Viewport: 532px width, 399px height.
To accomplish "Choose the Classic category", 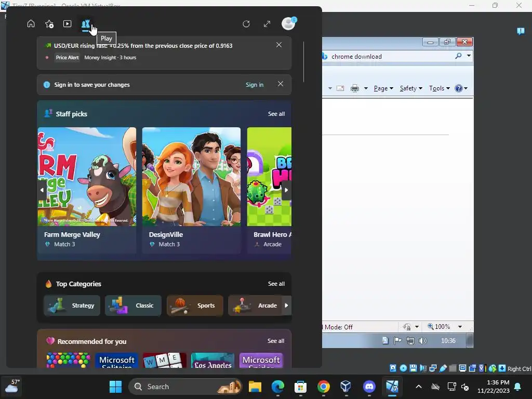I will coord(133,305).
